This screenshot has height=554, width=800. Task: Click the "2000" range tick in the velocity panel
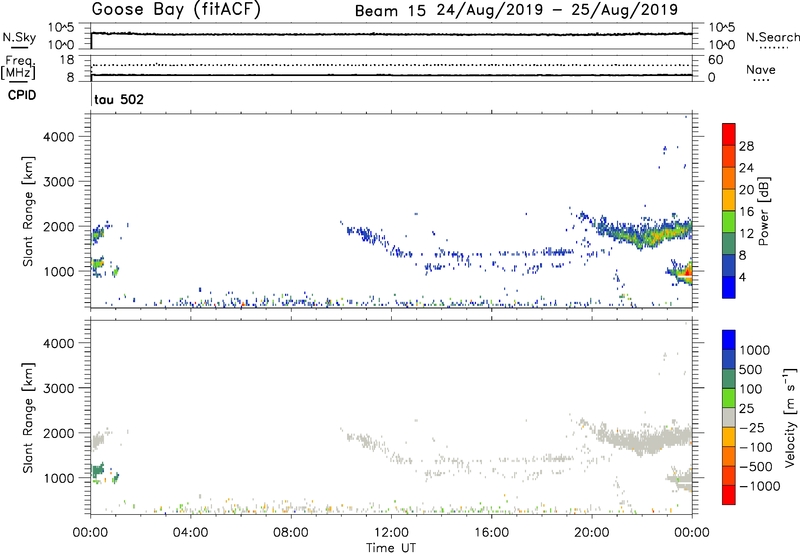point(59,433)
